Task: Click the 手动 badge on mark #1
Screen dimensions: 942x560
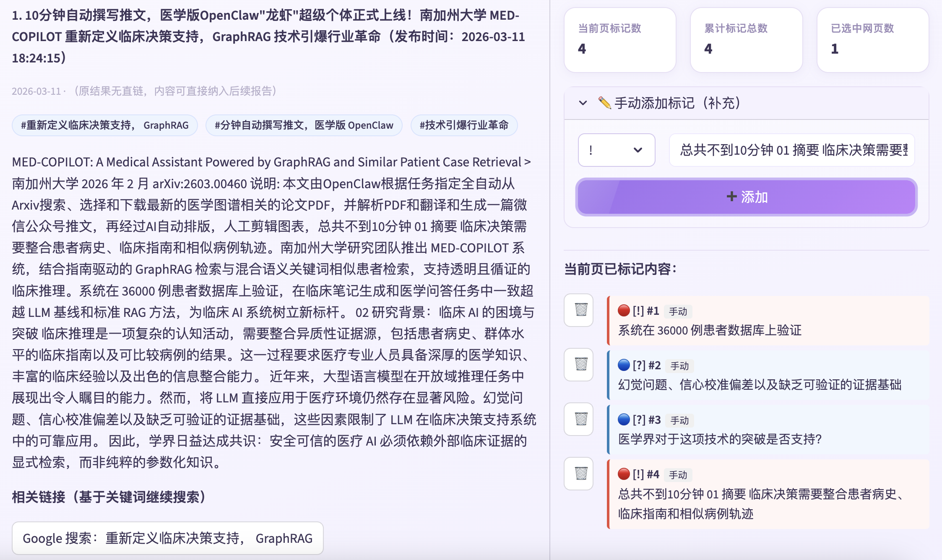Action: (678, 311)
